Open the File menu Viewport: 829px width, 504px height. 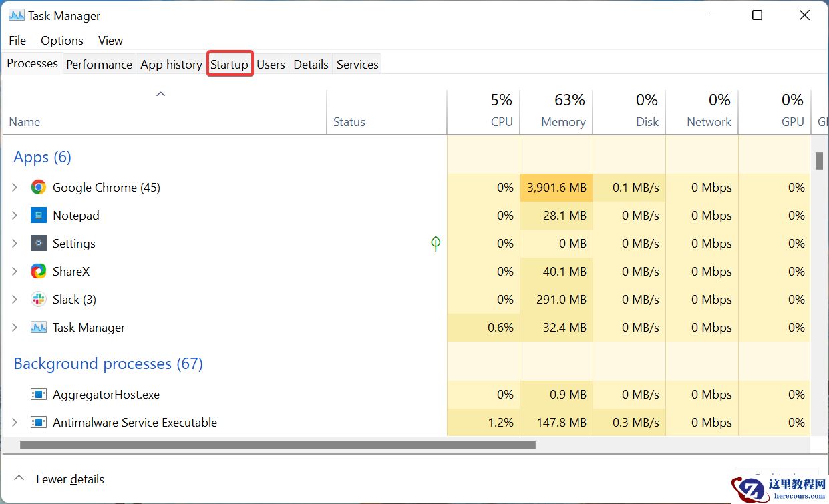tap(17, 41)
